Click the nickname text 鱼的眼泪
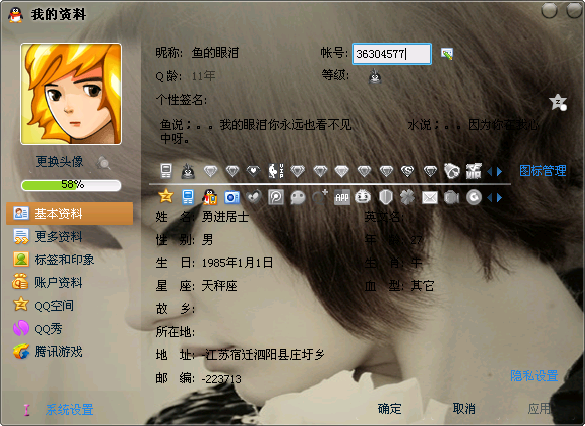The image size is (585, 426). (x=215, y=53)
